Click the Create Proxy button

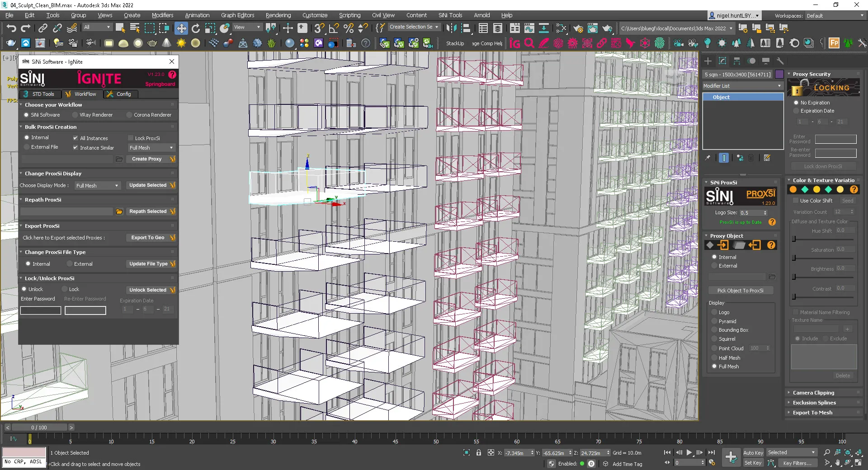[x=151, y=159]
